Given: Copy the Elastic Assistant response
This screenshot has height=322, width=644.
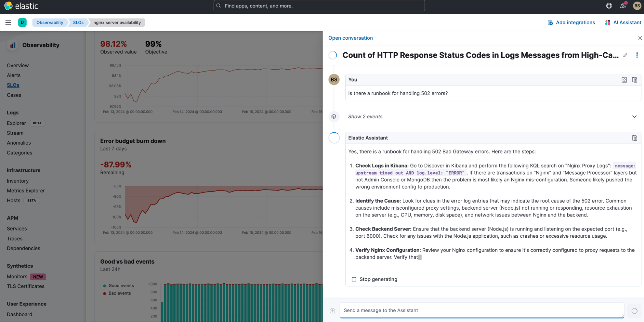Looking at the screenshot, I should [x=634, y=138].
